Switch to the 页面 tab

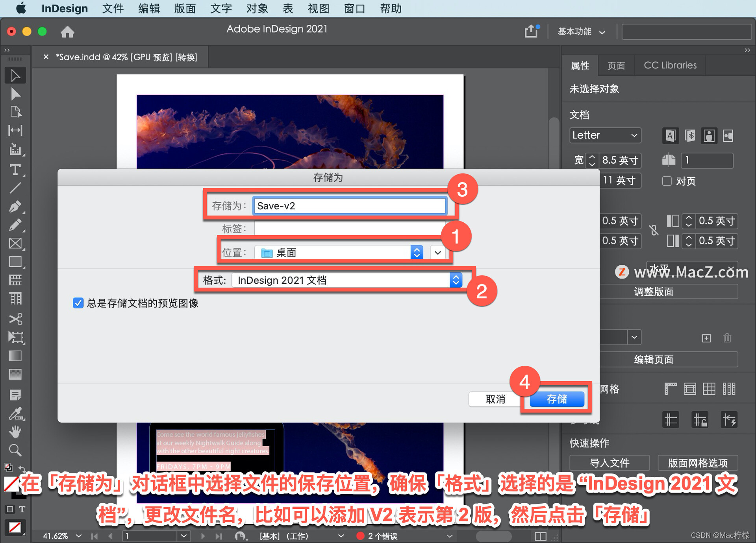[616, 66]
